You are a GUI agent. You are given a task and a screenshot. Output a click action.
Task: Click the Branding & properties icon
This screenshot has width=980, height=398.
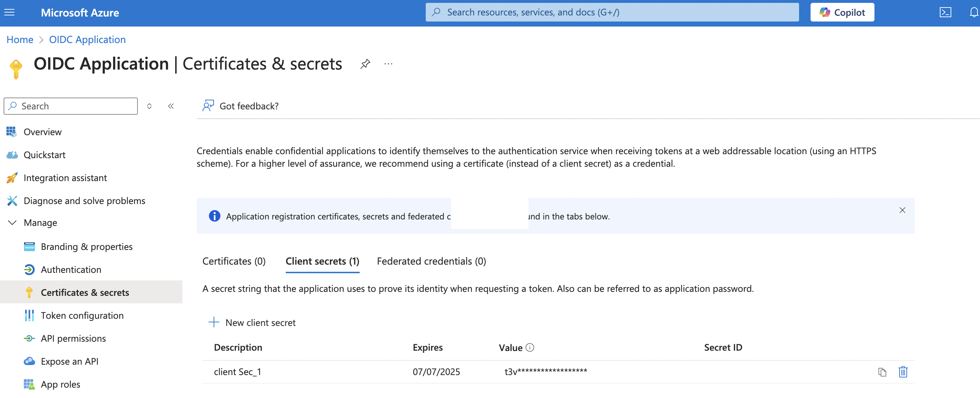29,247
